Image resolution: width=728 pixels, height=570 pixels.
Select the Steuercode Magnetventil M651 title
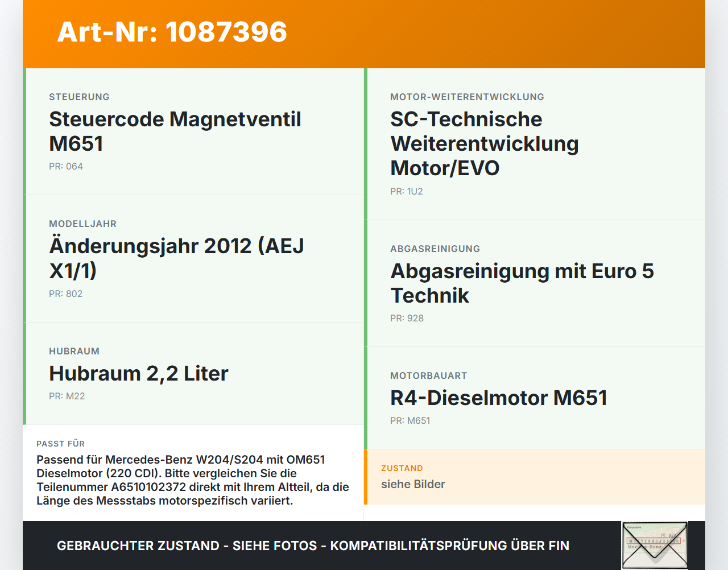pos(175,131)
